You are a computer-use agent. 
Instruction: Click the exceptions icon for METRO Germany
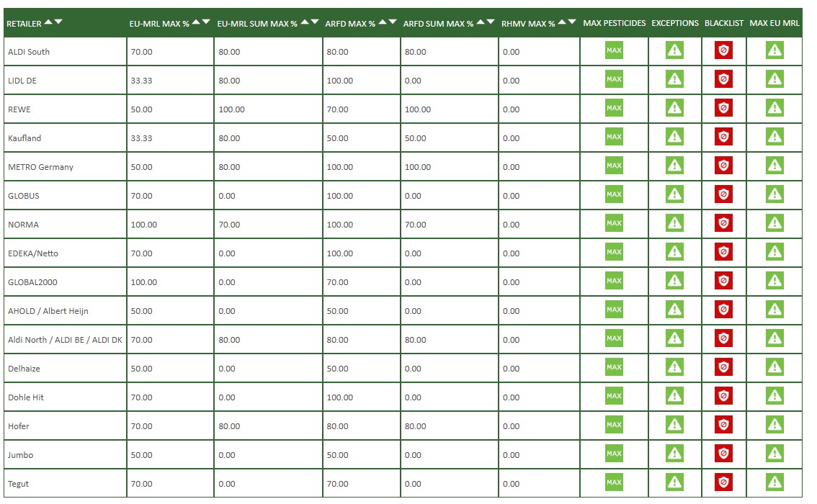674,166
